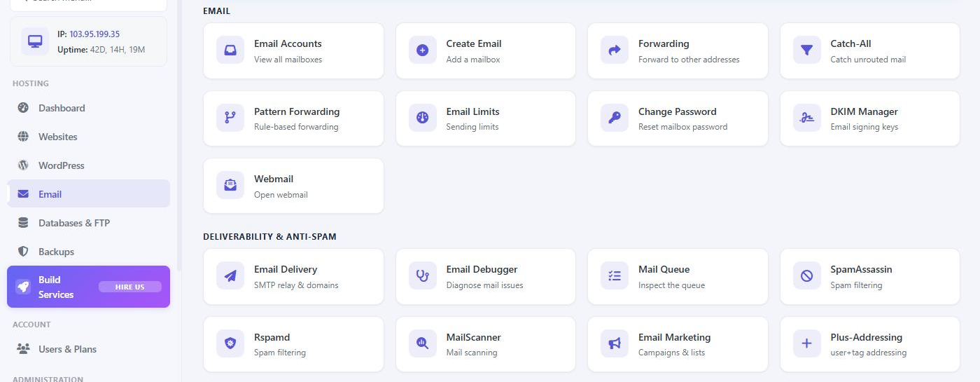Open the Email Delivery card
Screen dimensions: 980x382
pos(293,276)
